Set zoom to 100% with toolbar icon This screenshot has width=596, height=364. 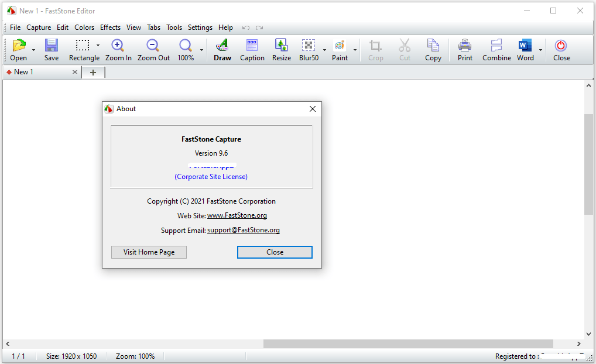pos(186,46)
